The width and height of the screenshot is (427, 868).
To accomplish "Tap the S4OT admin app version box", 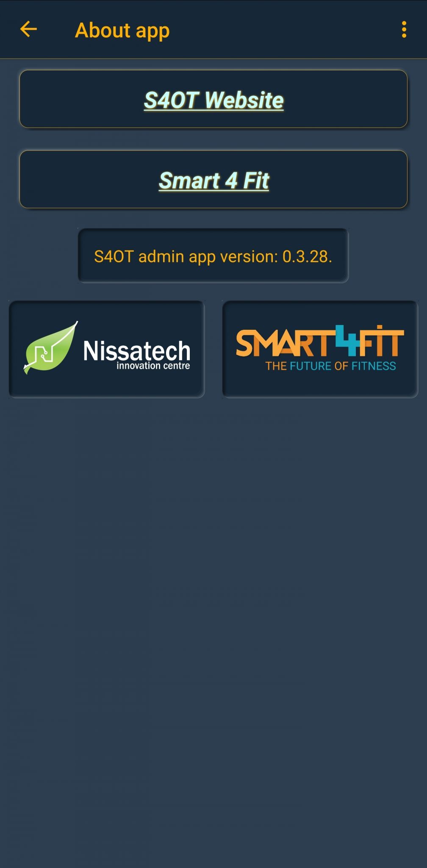I will (213, 256).
